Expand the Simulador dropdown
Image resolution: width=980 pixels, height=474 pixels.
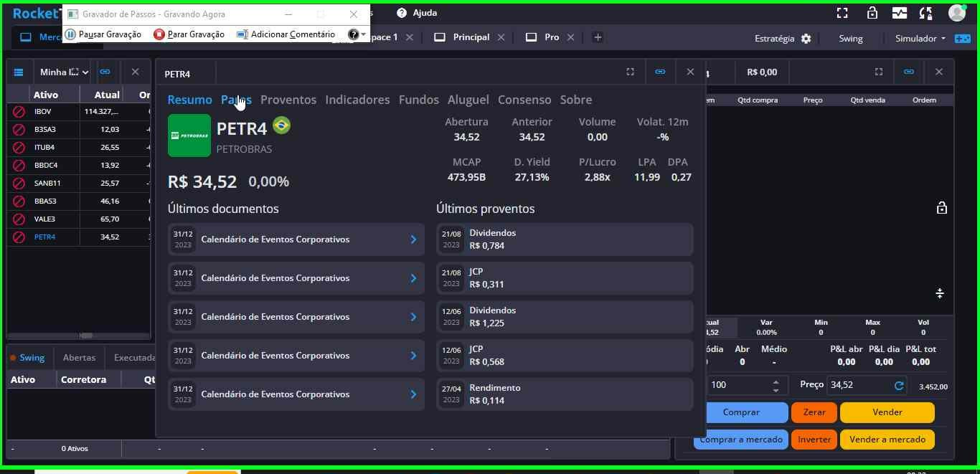click(x=920, y=39)
